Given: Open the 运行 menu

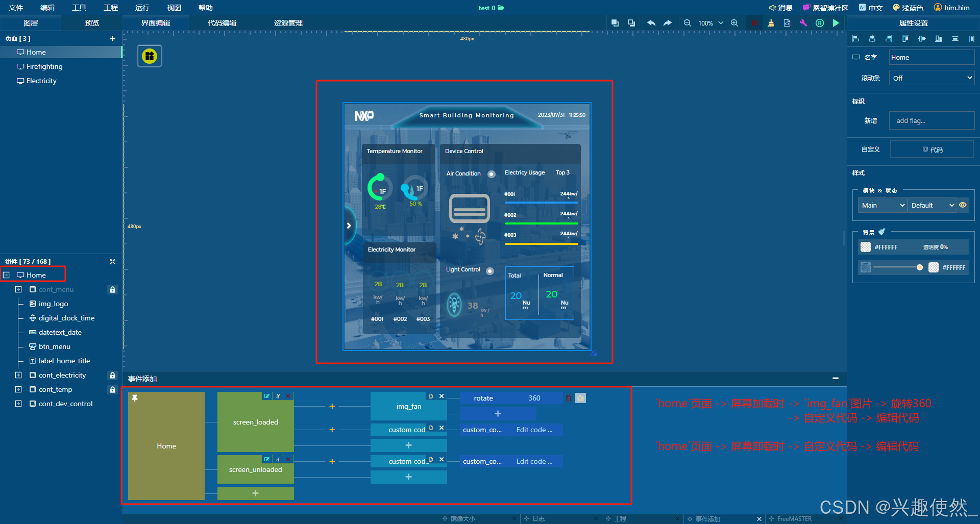Looking at the screenshot, I should point(142,8).
